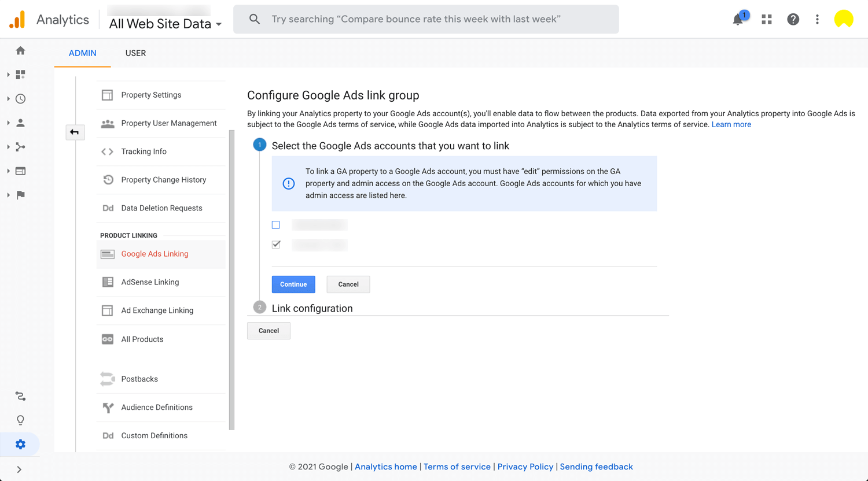Viewport: 868px width, 481px height.
Task: Open the Home icon in left sidebar
Action: (20, 51)
